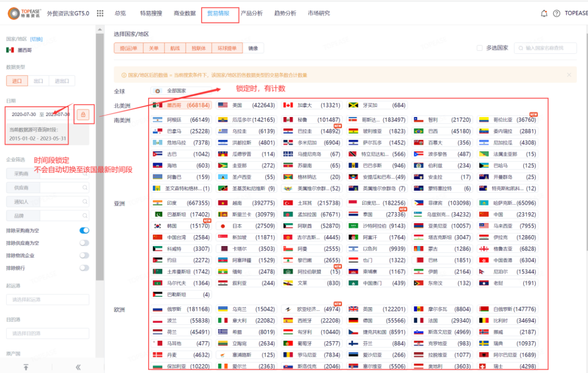
Task: Click search icon in 供应商 field
Action: coord(85,187)
